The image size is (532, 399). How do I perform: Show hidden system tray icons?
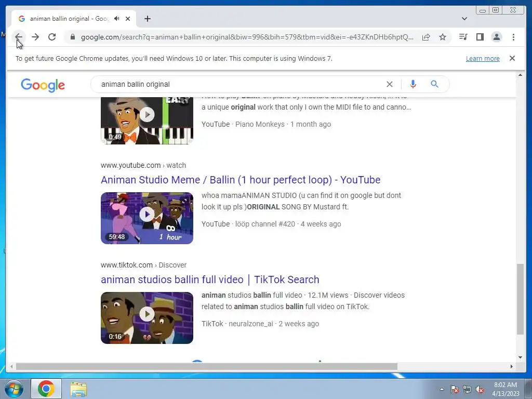click(x=442, y=389)
